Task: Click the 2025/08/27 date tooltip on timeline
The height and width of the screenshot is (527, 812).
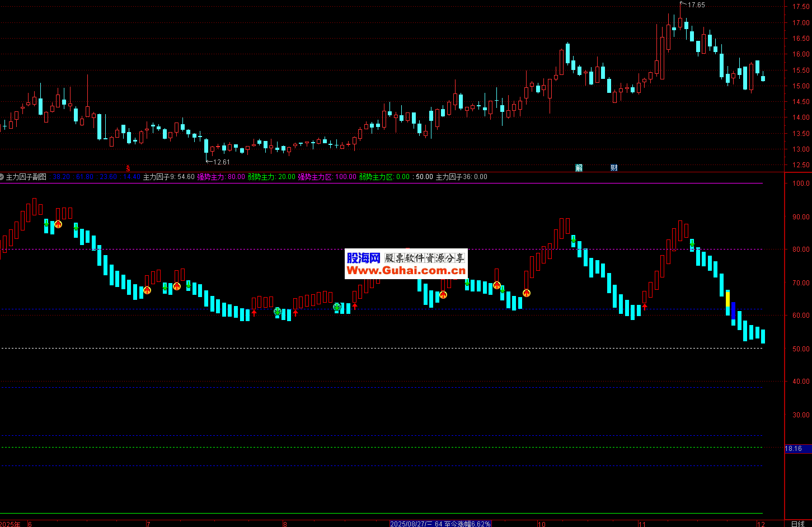Action: click(440, 524)
